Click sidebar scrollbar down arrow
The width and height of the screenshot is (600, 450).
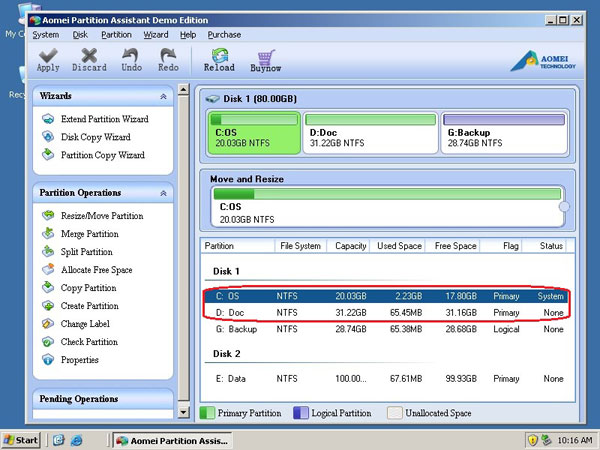184,412
